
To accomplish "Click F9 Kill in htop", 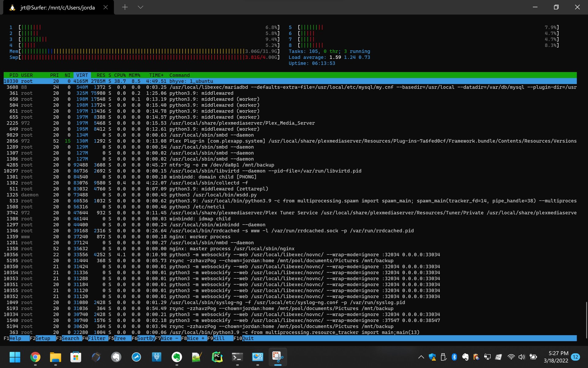I will click(221, 338).
